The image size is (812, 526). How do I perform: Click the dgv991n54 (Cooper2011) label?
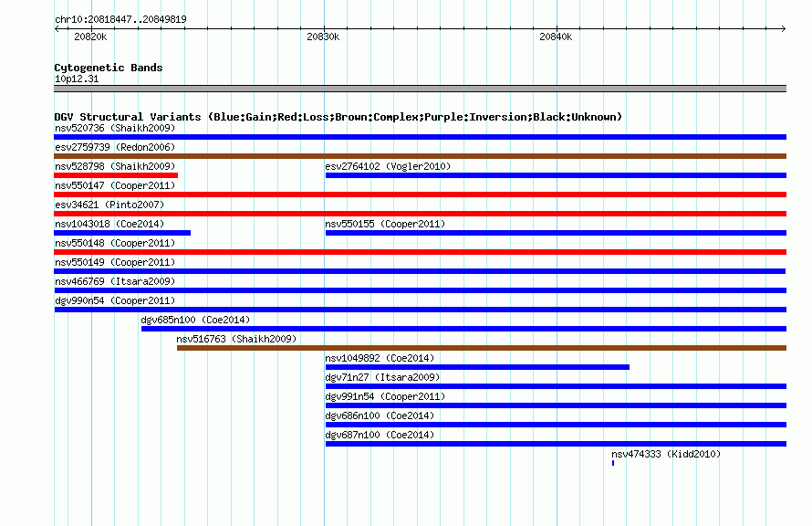click(385, 396)
